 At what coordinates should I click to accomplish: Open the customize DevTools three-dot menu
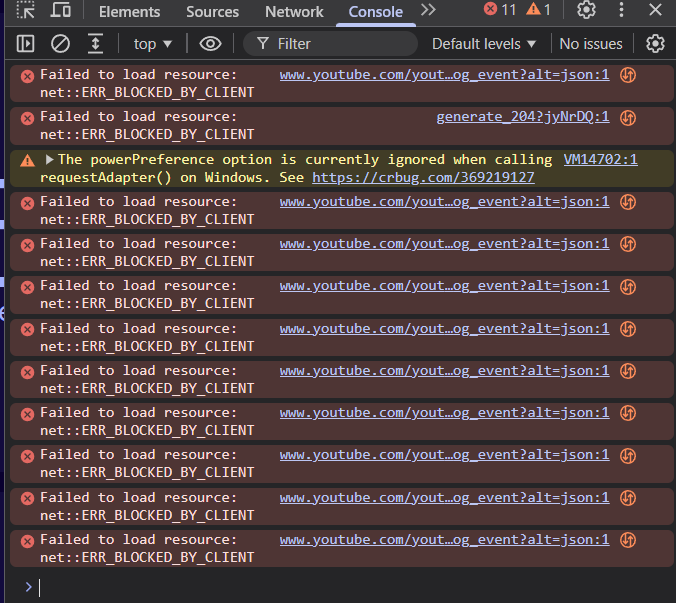point(621,9)
